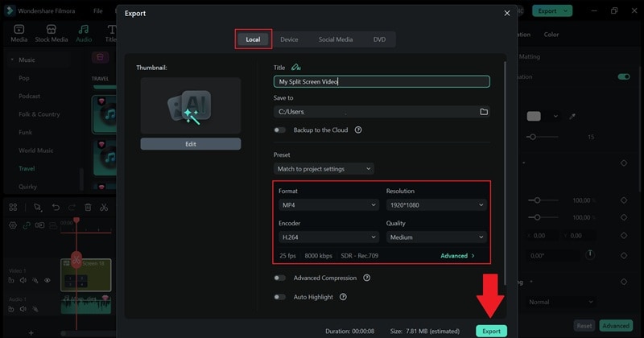Viewport: 644px width, 338px height.
Task: Click the scissors Split icon in timeline toolbar
Action: pos(104,208)
